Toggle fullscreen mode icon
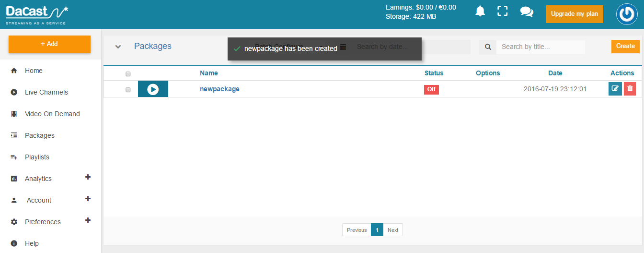Screen dimensions: 644x253 (502, 12)
